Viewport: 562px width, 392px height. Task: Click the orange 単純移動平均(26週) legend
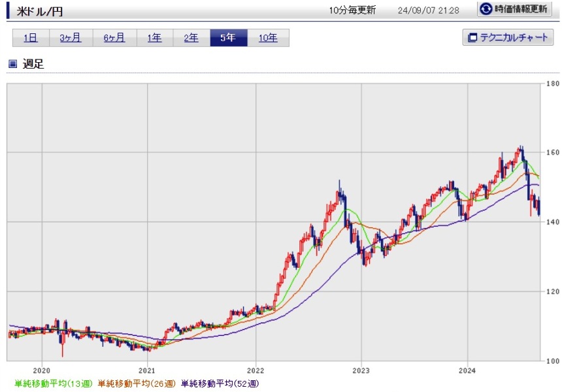coord(136,384)
